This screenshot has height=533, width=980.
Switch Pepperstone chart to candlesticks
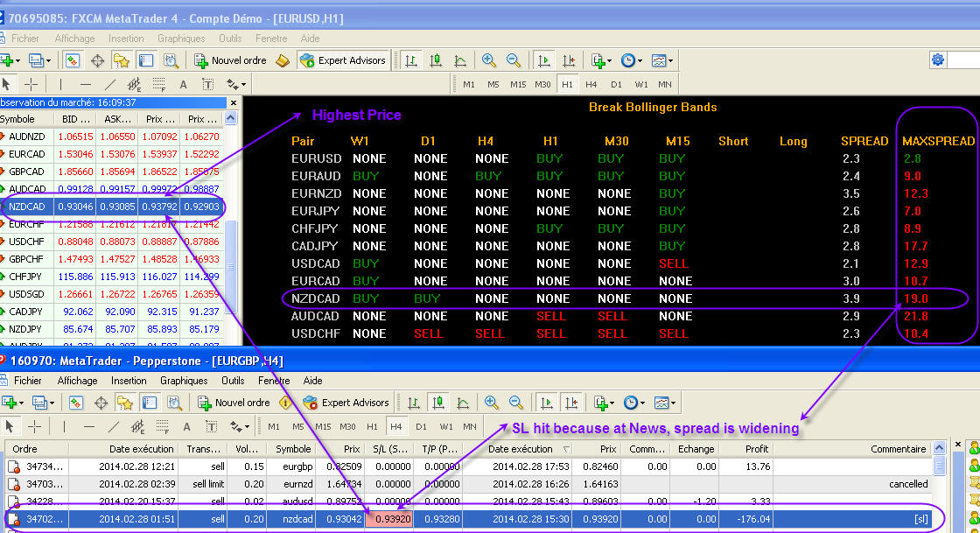click(438, 403)
